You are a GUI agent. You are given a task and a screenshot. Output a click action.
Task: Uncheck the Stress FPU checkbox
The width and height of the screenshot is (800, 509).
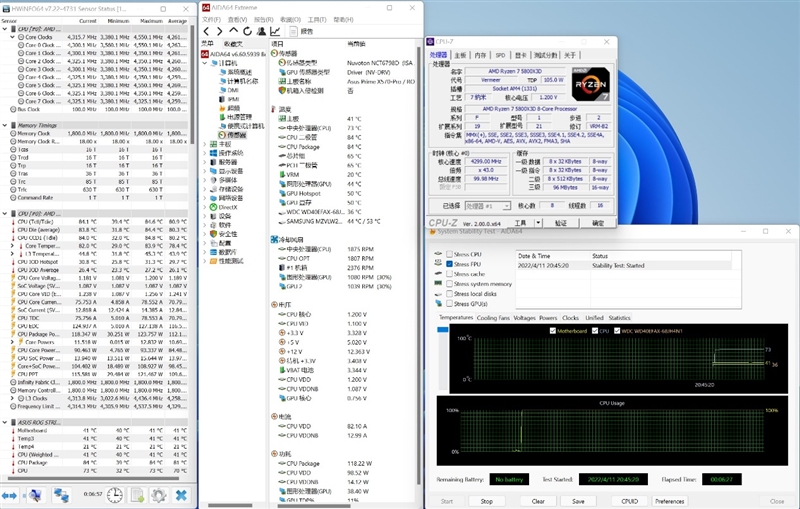tap(449, 264)
